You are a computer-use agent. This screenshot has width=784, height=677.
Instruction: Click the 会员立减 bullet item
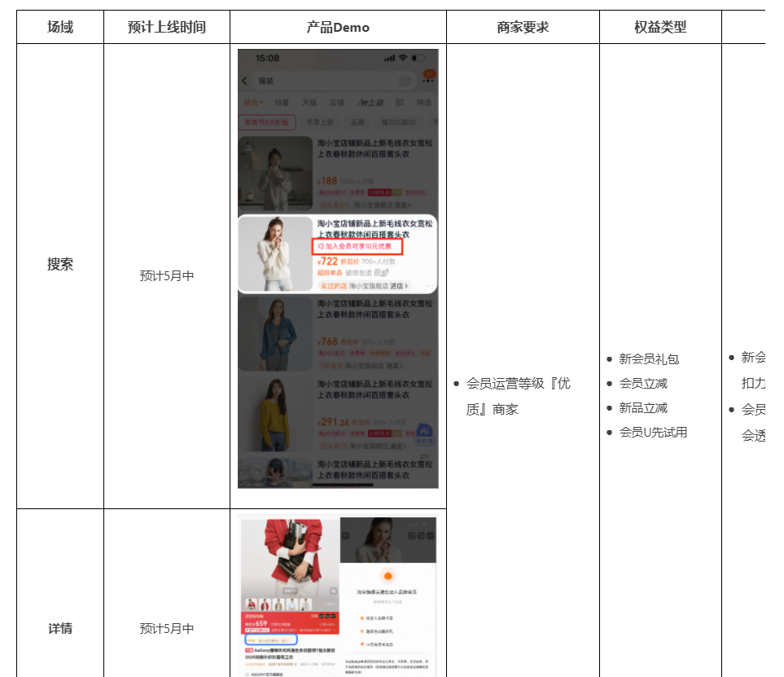pyautogui.click(x=643, y=383)
